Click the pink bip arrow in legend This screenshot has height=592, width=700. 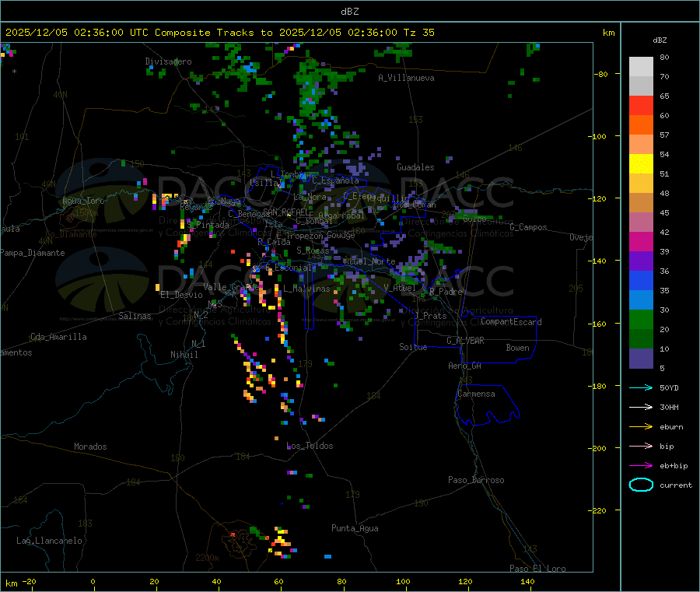pyautogui.click(x=641, y=446)
